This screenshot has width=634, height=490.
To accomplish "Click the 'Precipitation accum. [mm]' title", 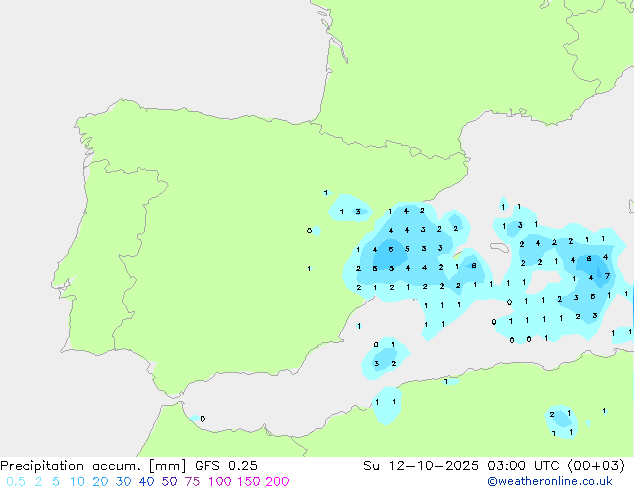I will click(93, 466).
